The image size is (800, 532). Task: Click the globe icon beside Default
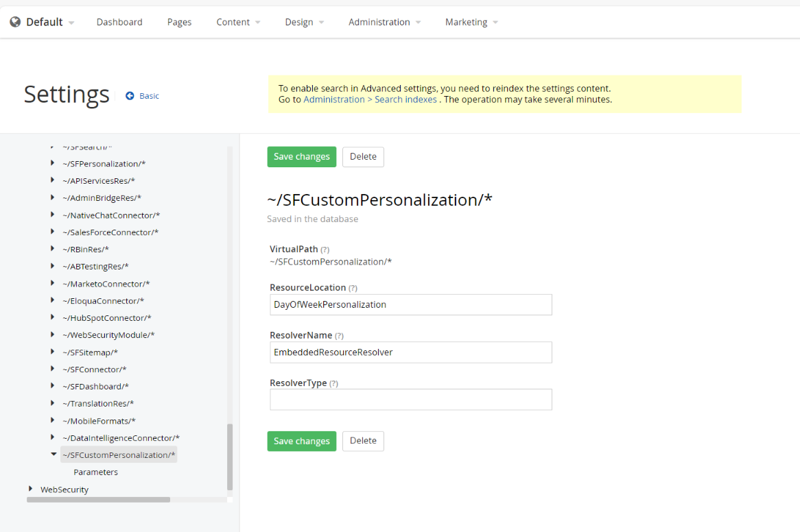coord(15,22)
